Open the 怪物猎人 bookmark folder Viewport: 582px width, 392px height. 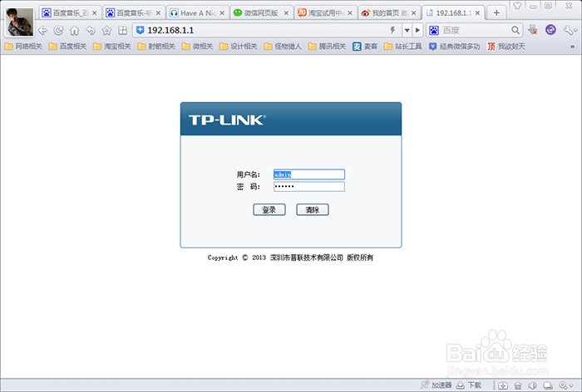click(283, 47)
